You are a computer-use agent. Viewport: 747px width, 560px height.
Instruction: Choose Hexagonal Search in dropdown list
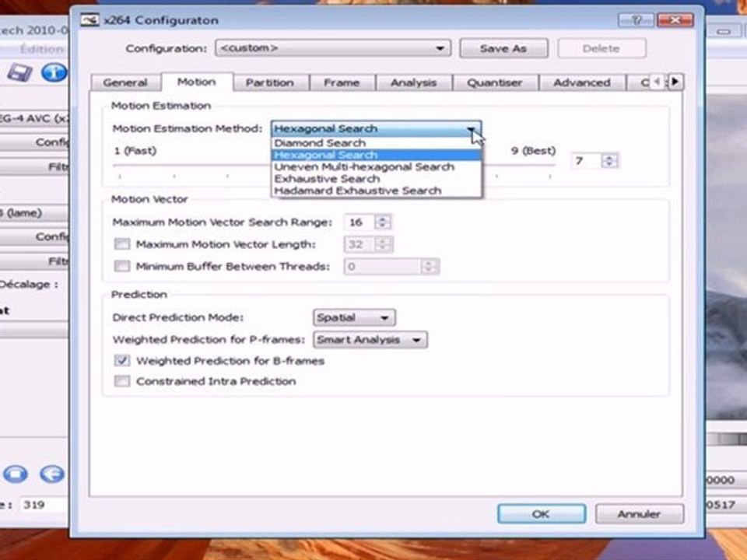(x=377, y=155)
